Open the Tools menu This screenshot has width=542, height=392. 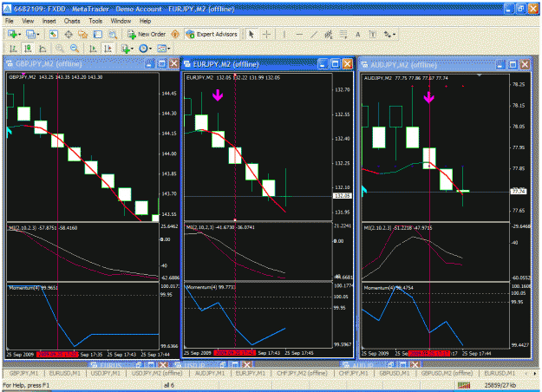95,21
